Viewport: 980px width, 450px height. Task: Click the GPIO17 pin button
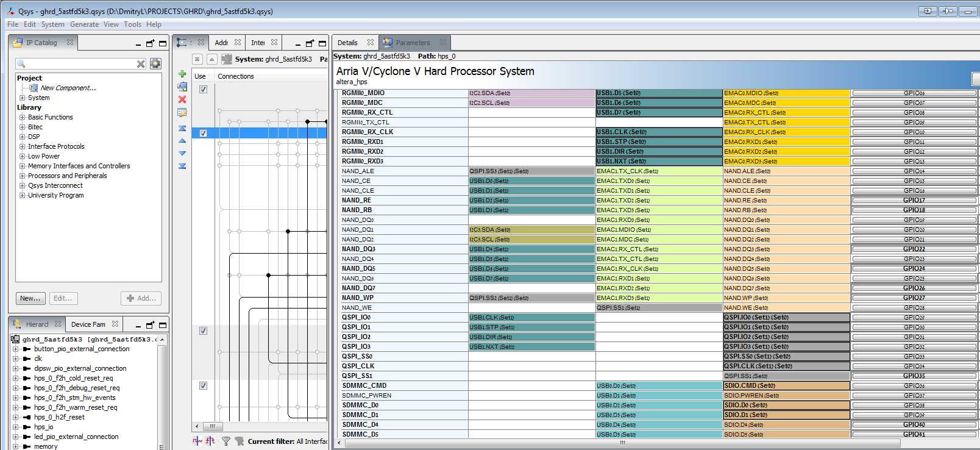click(914, 200)
